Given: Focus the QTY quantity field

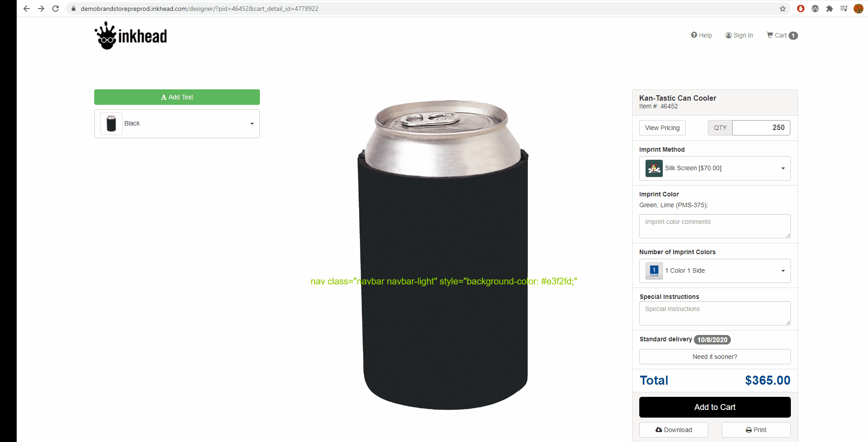Looking at the screenshot, I should 761,128.
